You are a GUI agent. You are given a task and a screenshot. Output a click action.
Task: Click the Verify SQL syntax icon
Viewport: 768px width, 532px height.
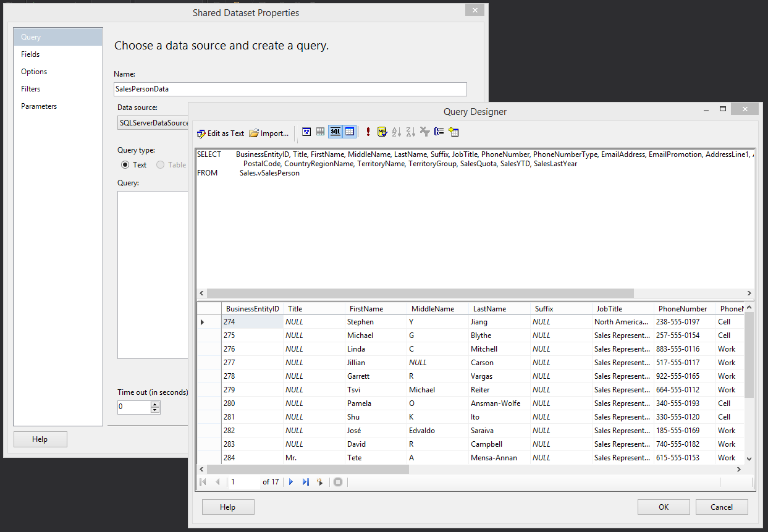coord(382,132)
